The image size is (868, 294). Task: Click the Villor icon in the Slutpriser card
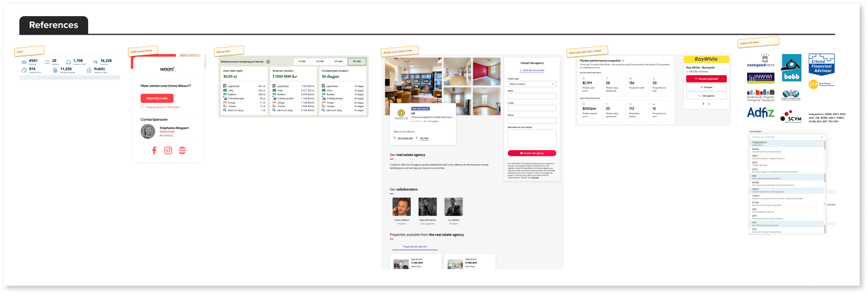tap(274, 90)
